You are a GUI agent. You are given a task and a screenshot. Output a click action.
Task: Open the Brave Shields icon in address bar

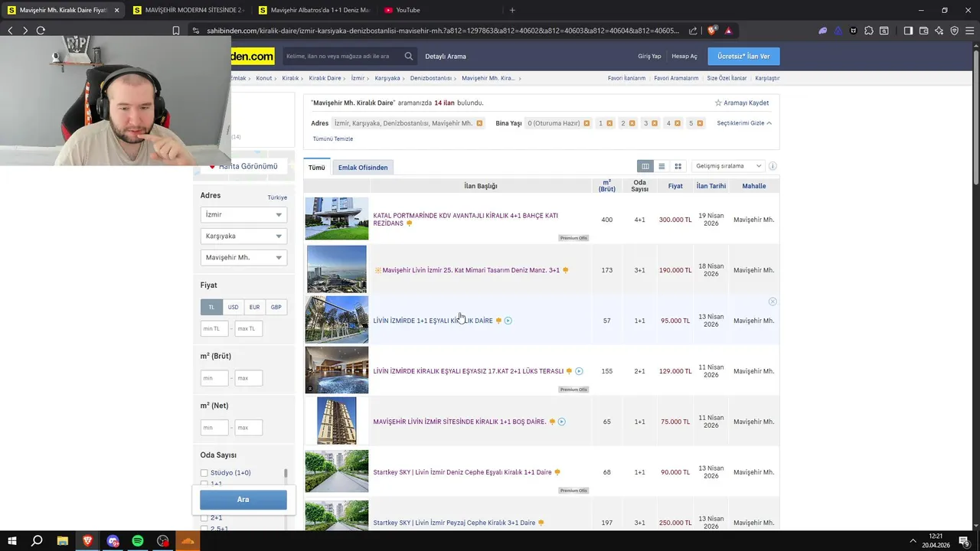[x=712, y=31]
